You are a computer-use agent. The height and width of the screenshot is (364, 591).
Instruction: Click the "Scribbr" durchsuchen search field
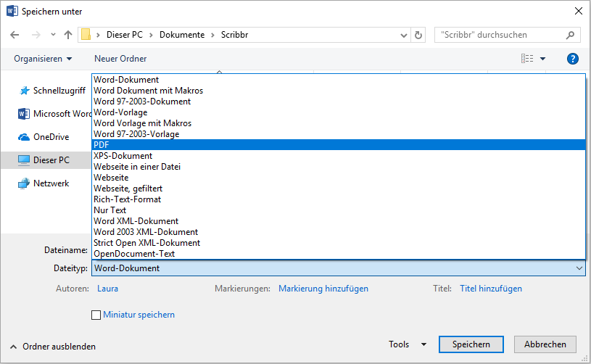[x=507, y=35]
